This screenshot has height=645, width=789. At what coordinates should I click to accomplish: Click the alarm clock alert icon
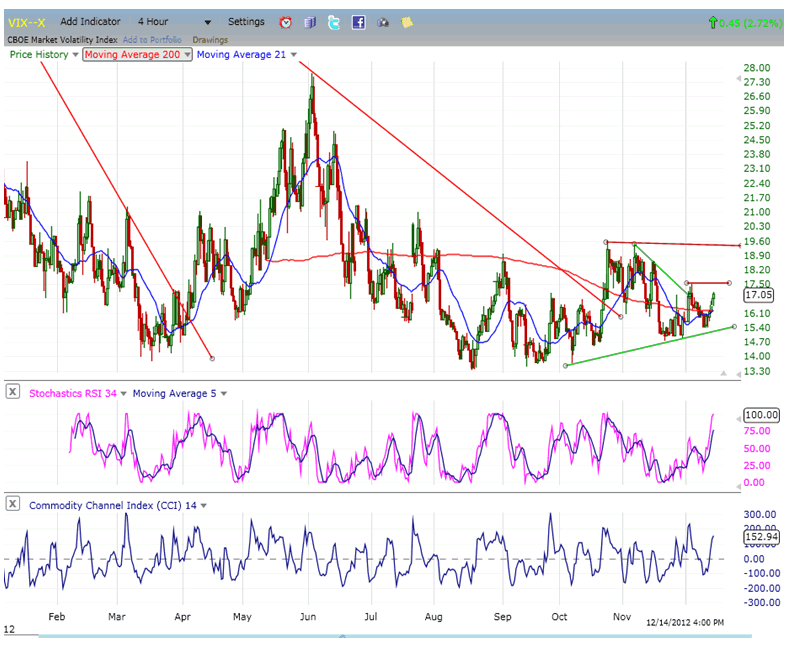pyautogui.click(x=286, y=22)
